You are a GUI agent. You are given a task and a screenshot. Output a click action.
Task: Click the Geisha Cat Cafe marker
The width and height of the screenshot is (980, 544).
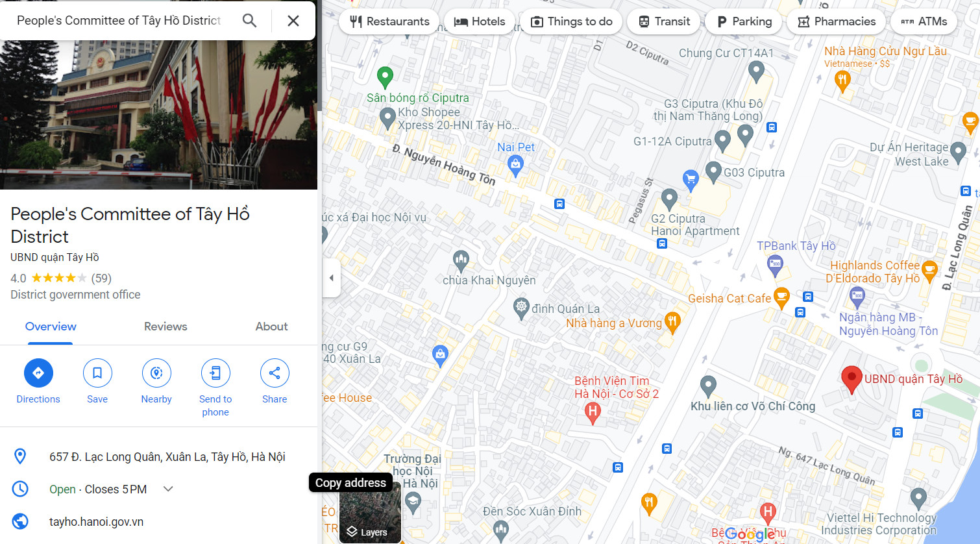coord(781,298)
